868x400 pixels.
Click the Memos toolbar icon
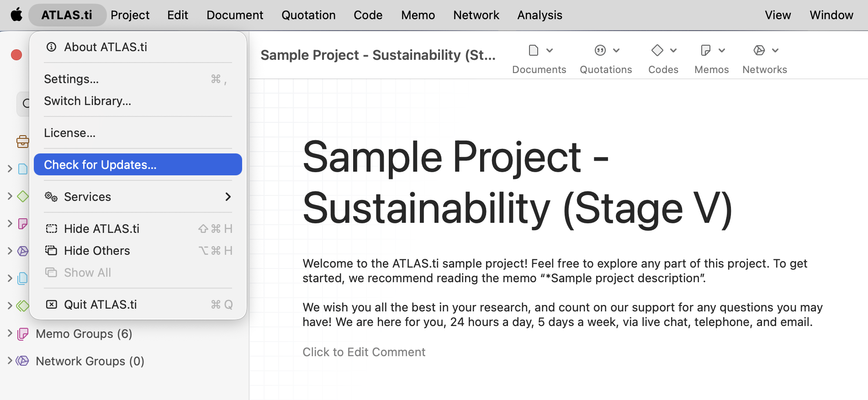click(x=705, y=50)
